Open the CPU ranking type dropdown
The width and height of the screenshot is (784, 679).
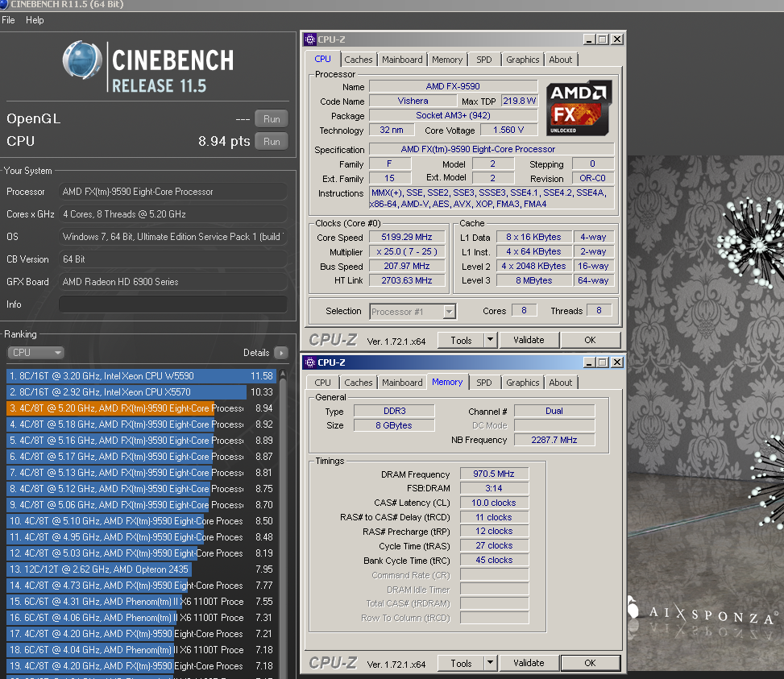36,353
